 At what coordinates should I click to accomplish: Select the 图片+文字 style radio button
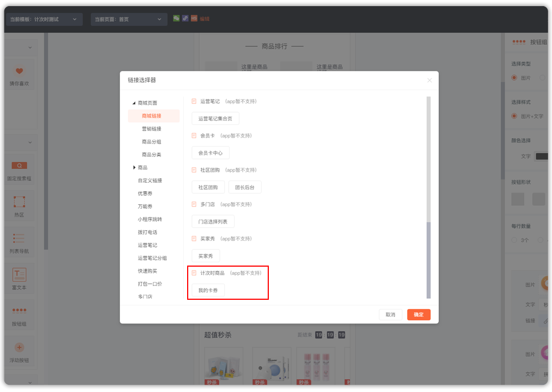pos(514,116)
